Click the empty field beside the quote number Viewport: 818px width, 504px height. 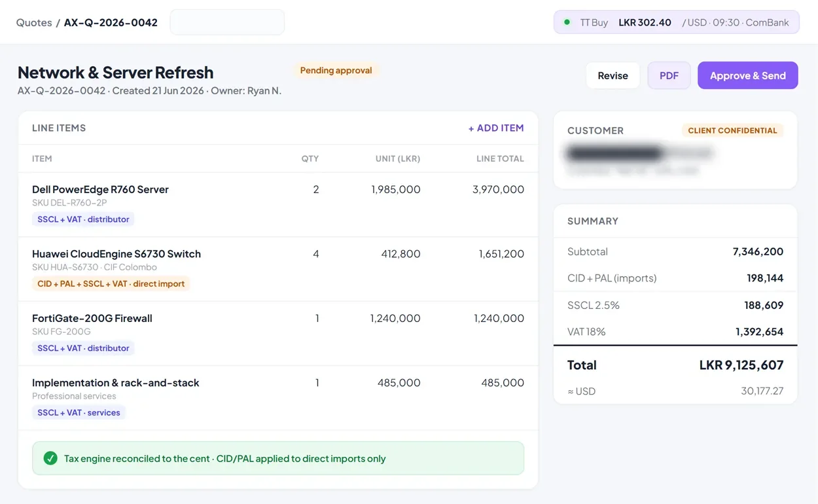tap(227, 22)
